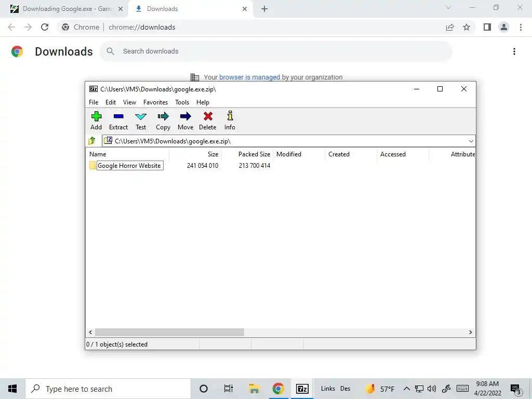Reload the Chrome page
This screenshot has width=532, height=399.
pos(45,27)
